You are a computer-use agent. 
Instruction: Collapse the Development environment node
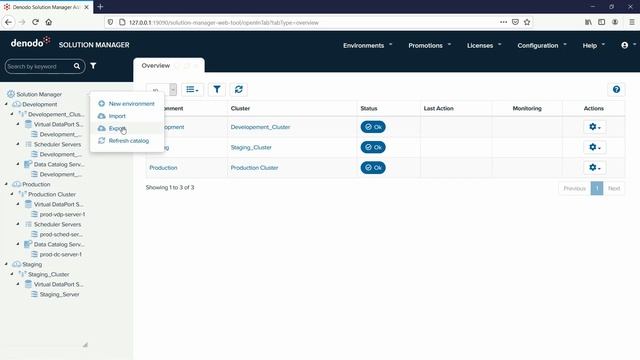(6, 104)
